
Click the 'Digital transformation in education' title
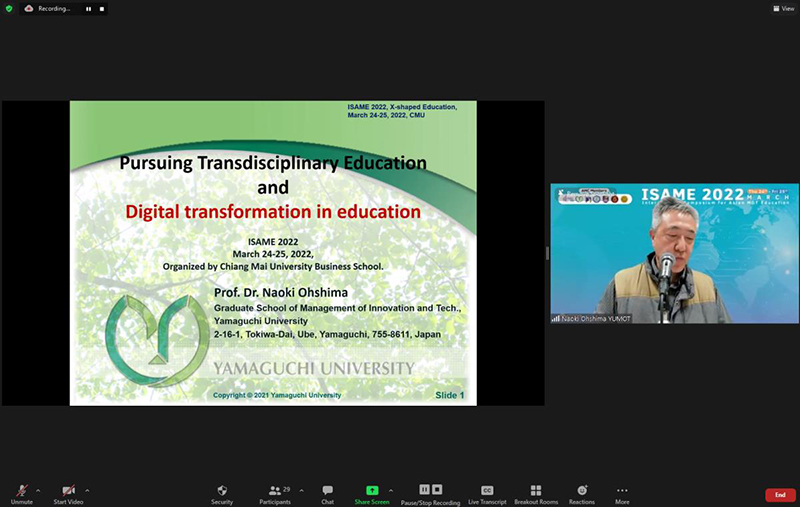click(x=273, y=212)
